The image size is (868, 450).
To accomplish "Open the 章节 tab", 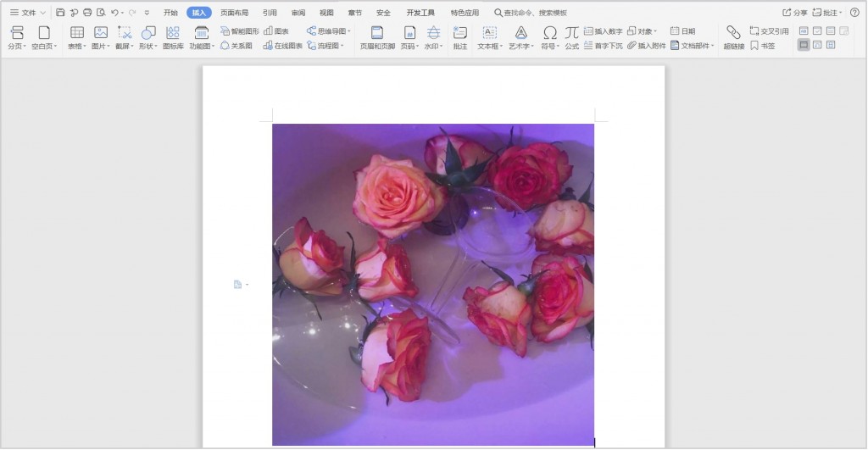I will click(x=355, y=12).
